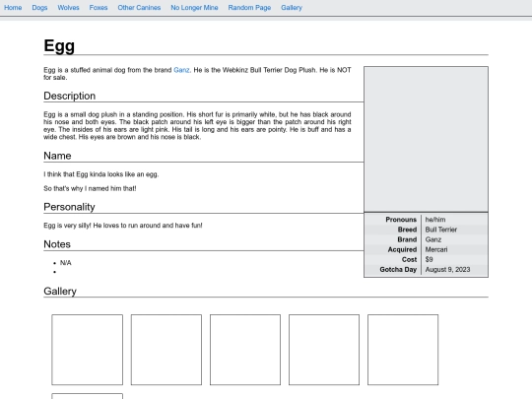Select the Name section heading
Screen dimensions: 532x399
click(57, 156)
